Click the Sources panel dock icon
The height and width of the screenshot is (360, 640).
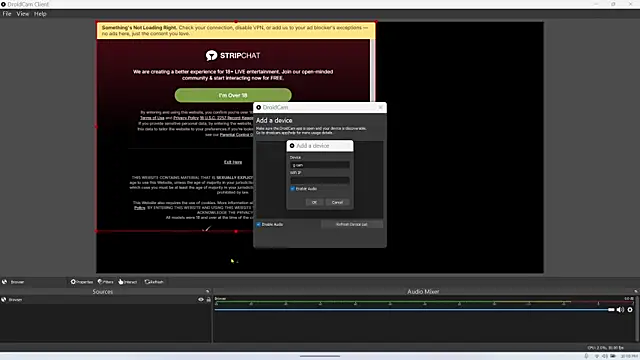208,291
